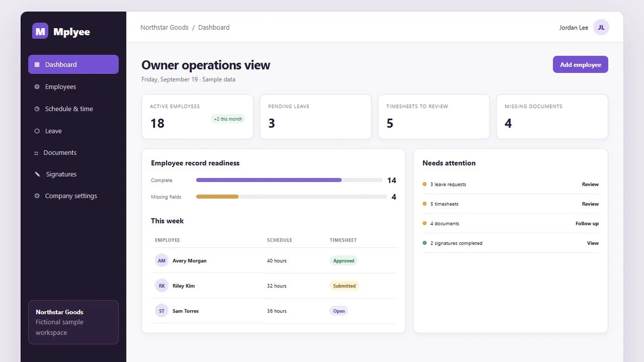Viewport: 644px width, 362px height.
Task: Click the Dashboard grid icon in sidebar
Action: tap(37, 64)
